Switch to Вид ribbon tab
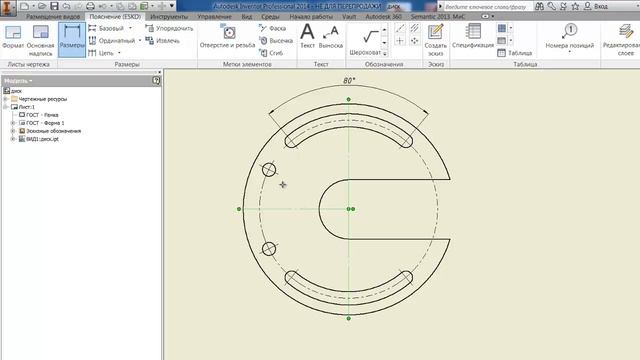This screenshot has width=640, height=360. [247, 17]
